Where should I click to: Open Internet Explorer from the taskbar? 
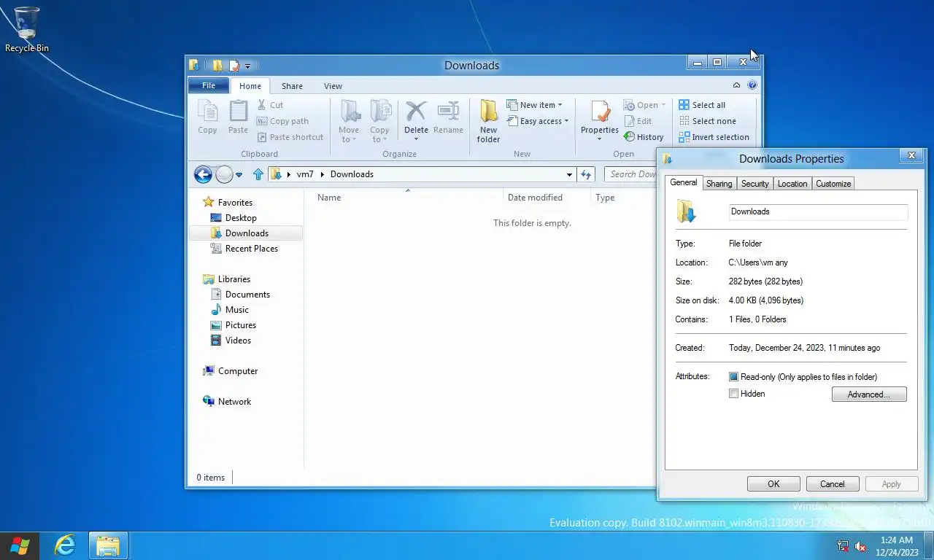coord(65,545)
